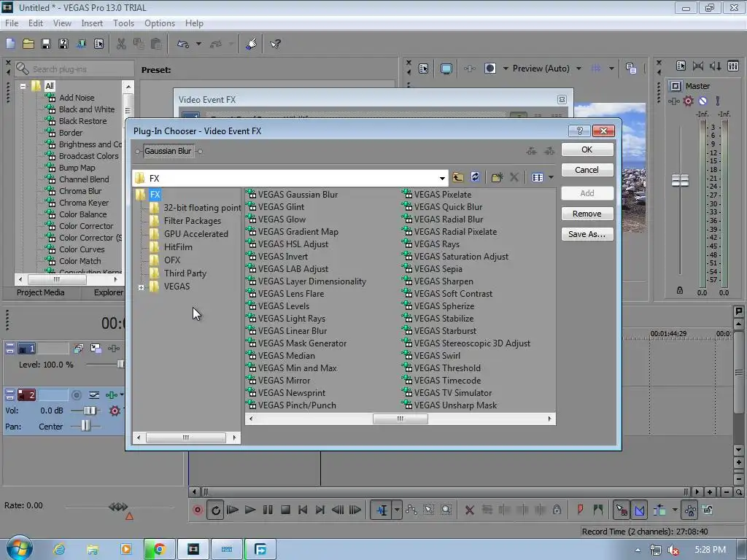Click the Delete X icon in editing toolbar

469,510
